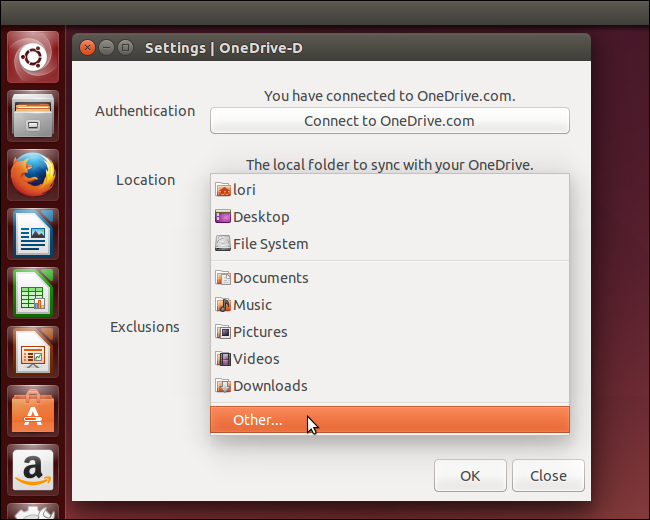Viewport: 650px width, 520px height.
Task: Open the Ubuntu Dash launcher
Action: (33, 57)
